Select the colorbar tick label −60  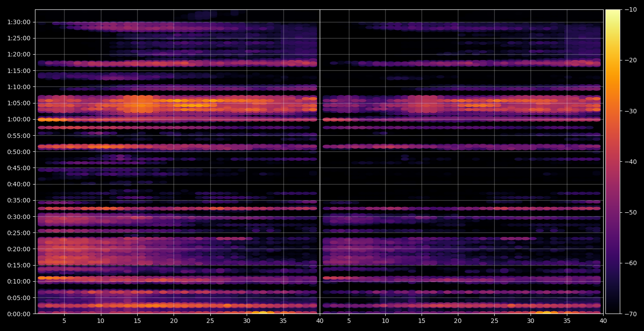(631, 263)
